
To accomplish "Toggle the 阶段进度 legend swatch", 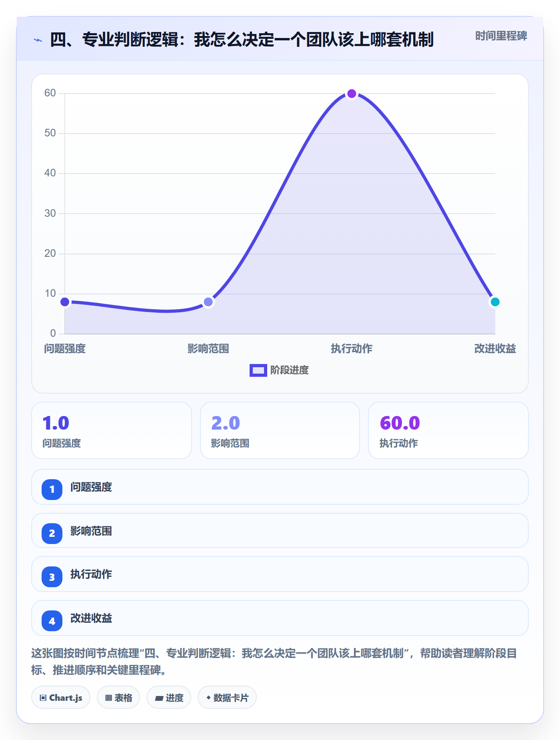I will point(258,370).
